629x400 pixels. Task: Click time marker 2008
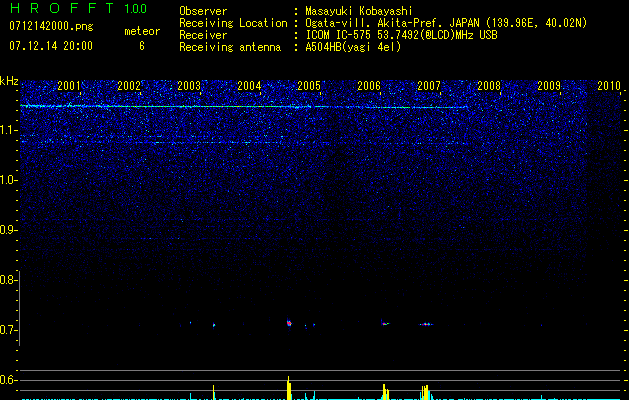pyautogui.click(x=489, y=85)
